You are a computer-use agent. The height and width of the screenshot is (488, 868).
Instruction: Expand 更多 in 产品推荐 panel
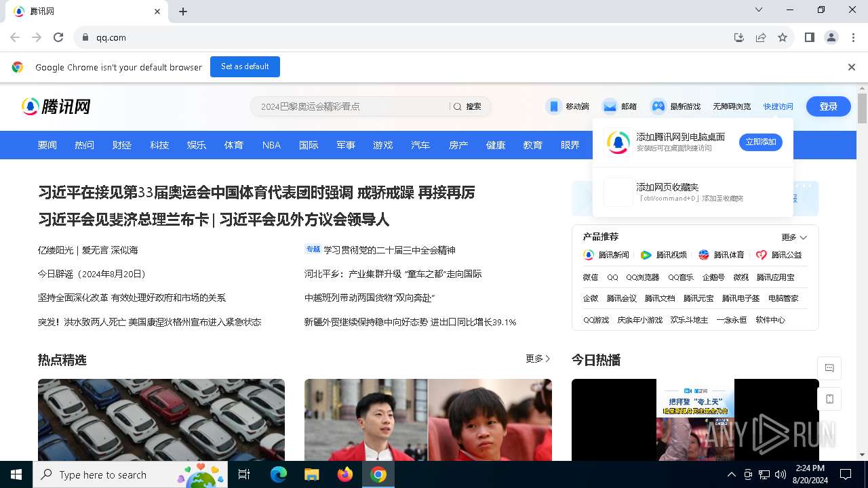point(794,237)
